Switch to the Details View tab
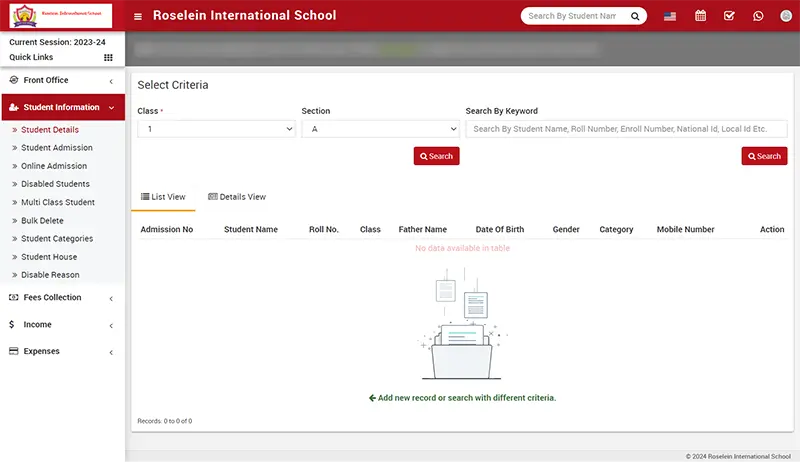This screenshot has width=800, height=462. click(237, 197)
